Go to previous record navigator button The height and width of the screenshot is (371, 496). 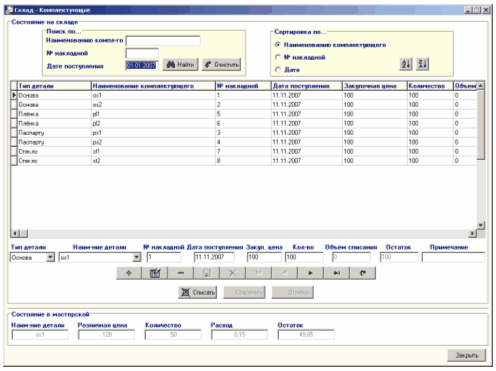click(285, 273)
